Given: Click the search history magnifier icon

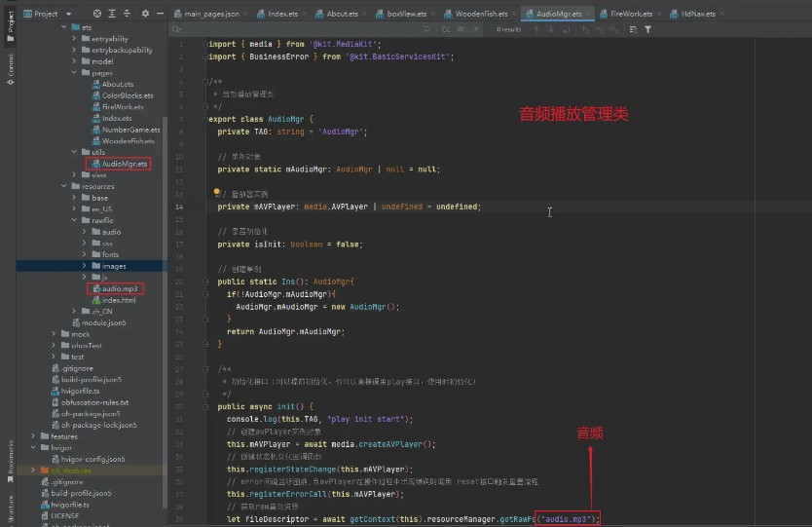Looking at the screenshot, I should (176, 29).
